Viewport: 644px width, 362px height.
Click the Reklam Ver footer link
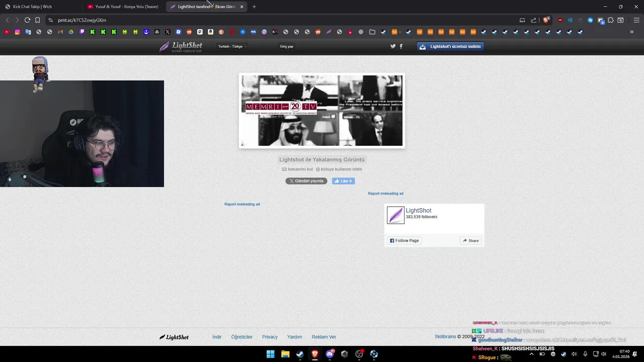point(324,337)
